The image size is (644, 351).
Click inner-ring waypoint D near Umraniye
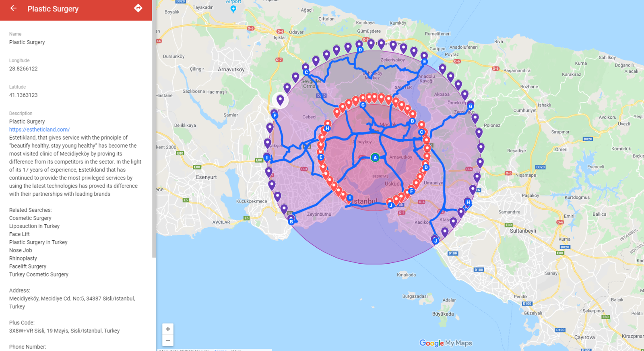tap(426, 167)
